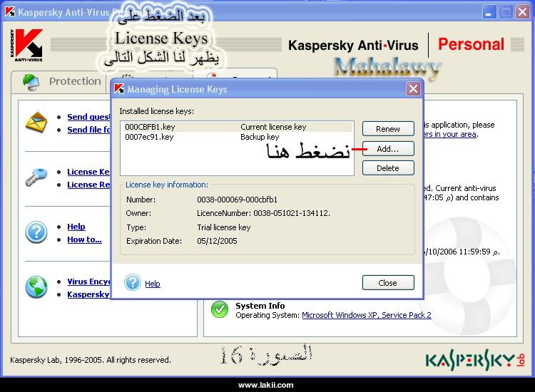Click the LicenceNumber: 0038-051021-134112 owner text
Image resolution: width=535 pixels, height=392 pixels.
click(x=263, y=213)
